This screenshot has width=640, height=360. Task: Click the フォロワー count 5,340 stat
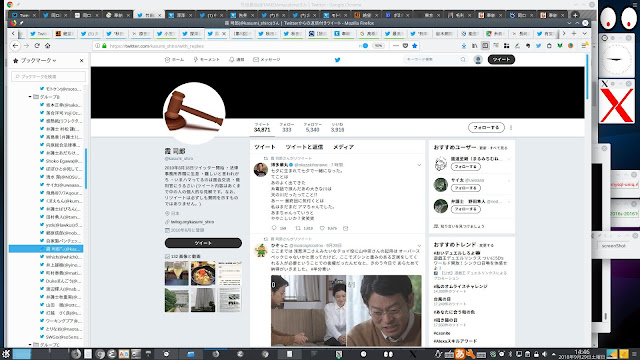tap(312, 127)
